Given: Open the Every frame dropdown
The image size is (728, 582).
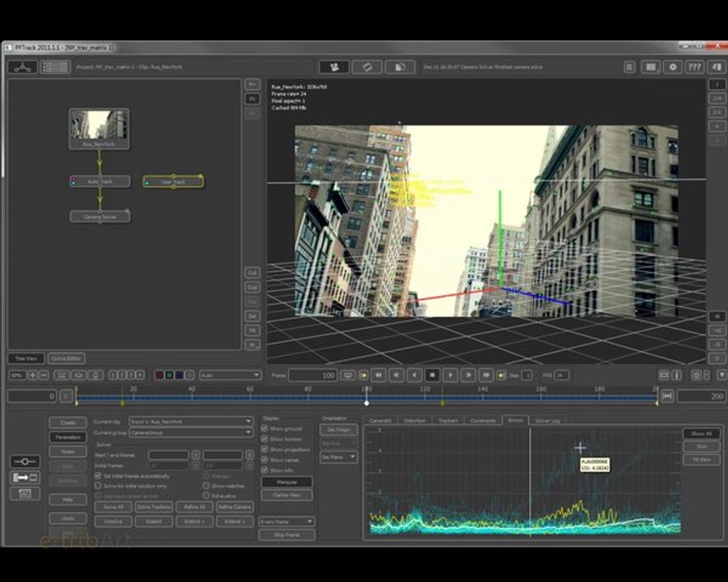Looking at the screenshot, I should [286, 521].
